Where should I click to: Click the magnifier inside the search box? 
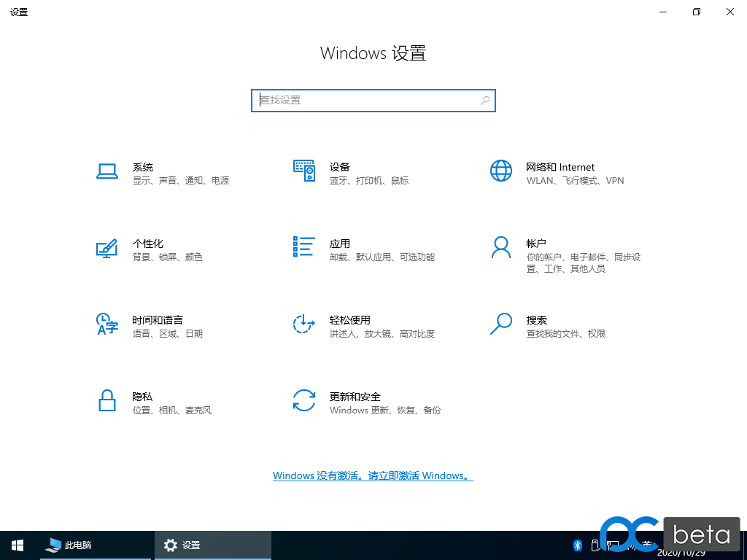coord(485,101)
